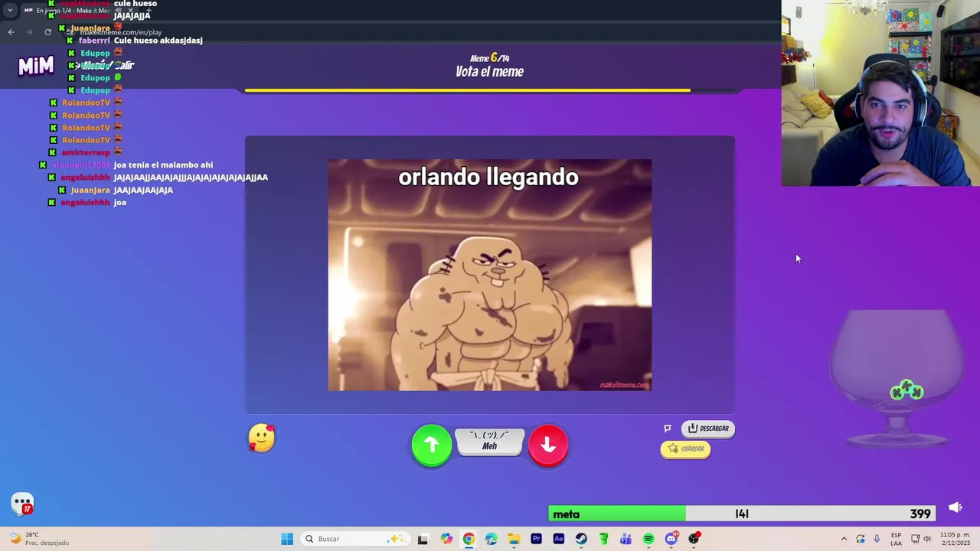Click chat message 'joa tenia el malambo ahi'
Image resolution: width=980 pixels, height=551 pixels.
click(163, 165)
